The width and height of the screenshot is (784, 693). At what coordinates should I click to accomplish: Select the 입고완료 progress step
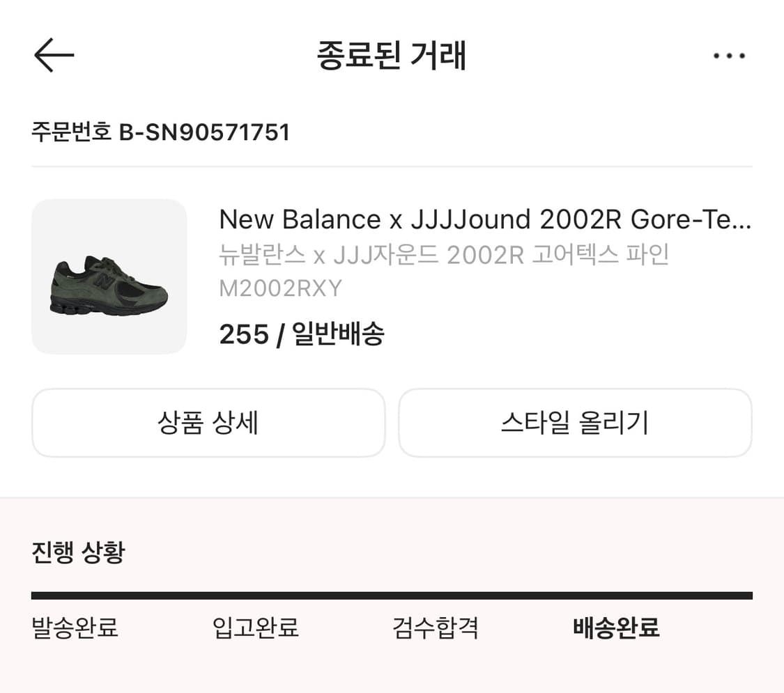click(x=255, y=628)
